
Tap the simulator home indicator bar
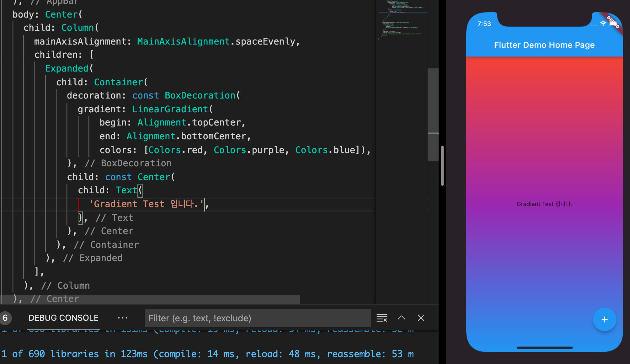[544, 348]
